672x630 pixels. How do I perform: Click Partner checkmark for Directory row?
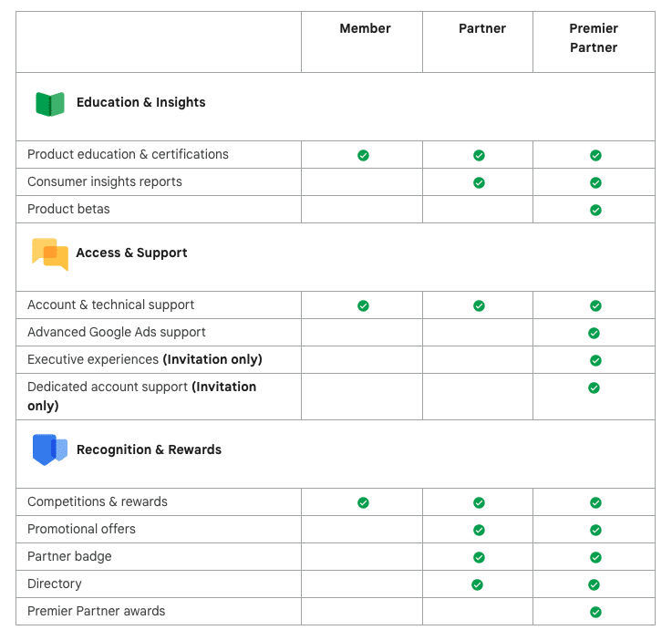click(477, 584)
